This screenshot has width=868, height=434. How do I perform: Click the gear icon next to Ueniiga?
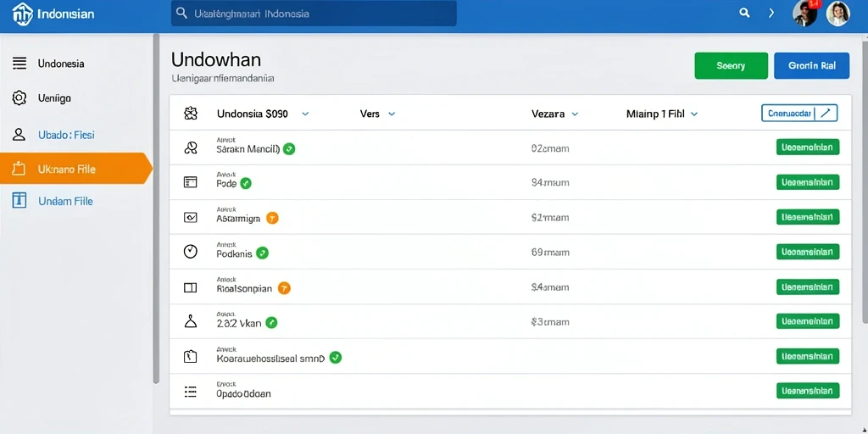19,98
